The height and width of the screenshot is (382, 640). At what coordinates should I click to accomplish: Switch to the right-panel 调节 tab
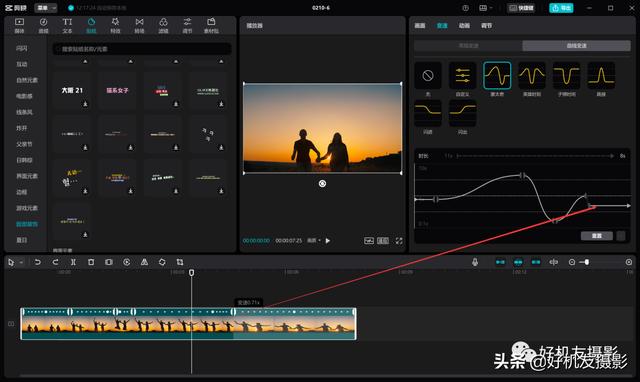pyautogui.click(x=486, y=25)
